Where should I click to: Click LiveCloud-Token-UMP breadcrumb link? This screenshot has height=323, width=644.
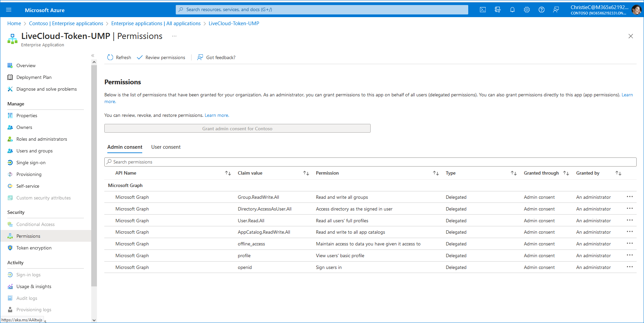[234, 24]
